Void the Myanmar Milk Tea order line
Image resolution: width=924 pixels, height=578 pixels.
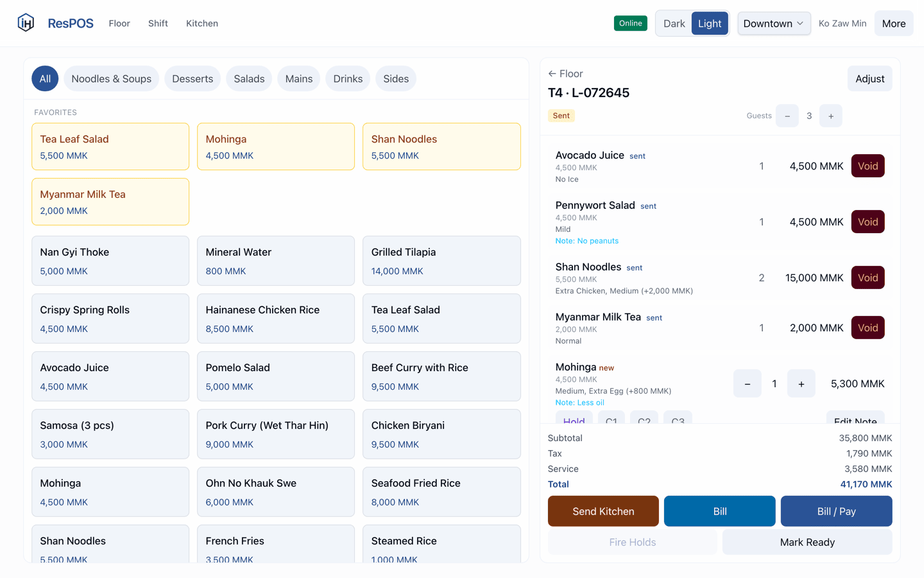pyautogui.click(x=868, y=328)
